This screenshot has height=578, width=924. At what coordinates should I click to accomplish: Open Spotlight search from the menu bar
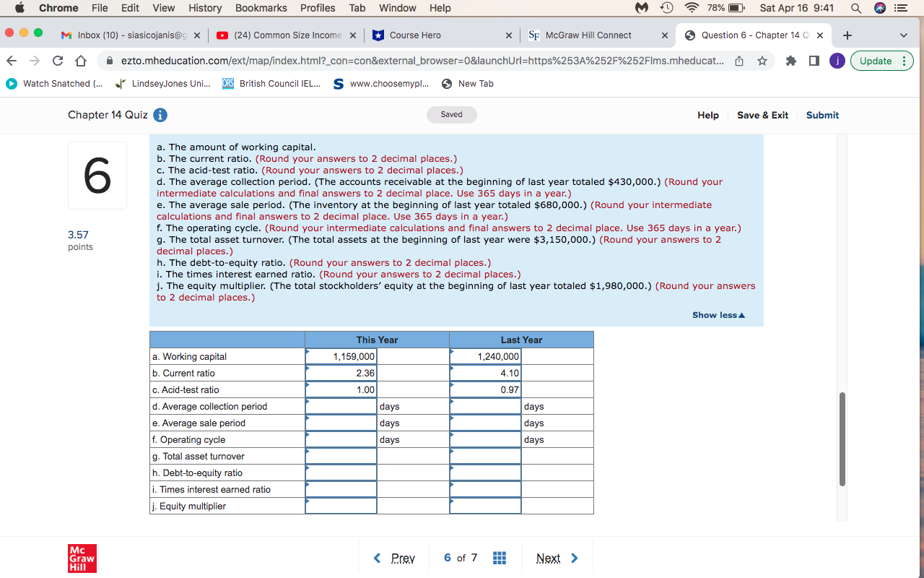coord(856,8)
